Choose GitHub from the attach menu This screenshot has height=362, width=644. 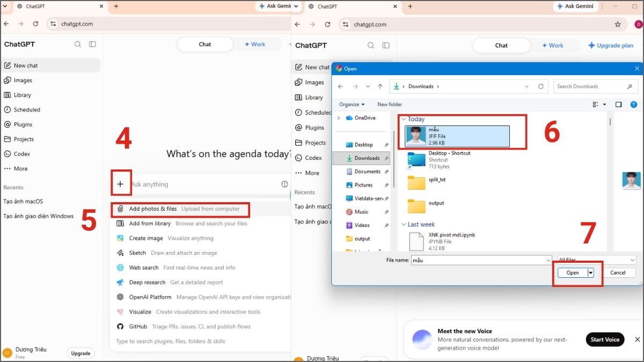184,327
